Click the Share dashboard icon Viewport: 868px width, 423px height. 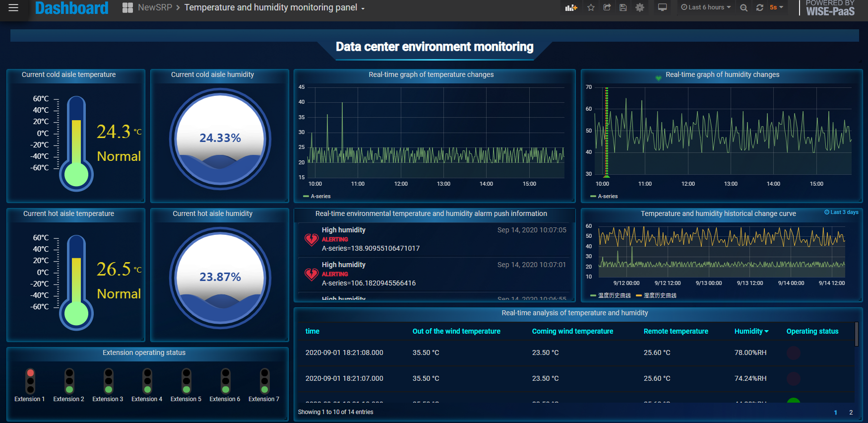[x=607, y=8]
